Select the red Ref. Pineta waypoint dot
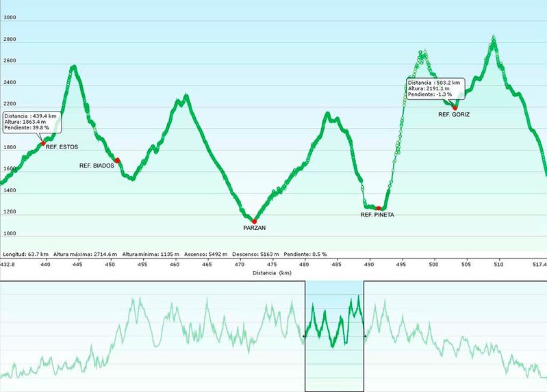The image size is (547, 392). (x=379, y=208)
